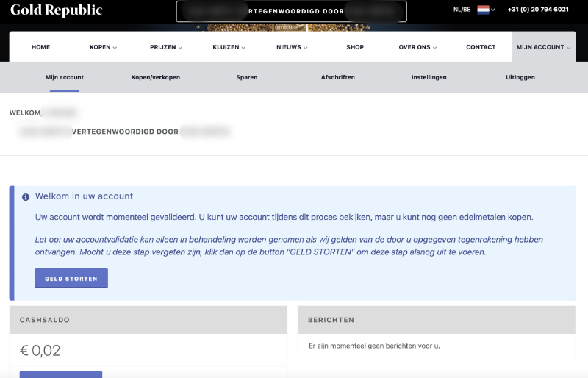Open the Mijn Account dropdown menu
The image size is (588, 378).
point(543,47)
